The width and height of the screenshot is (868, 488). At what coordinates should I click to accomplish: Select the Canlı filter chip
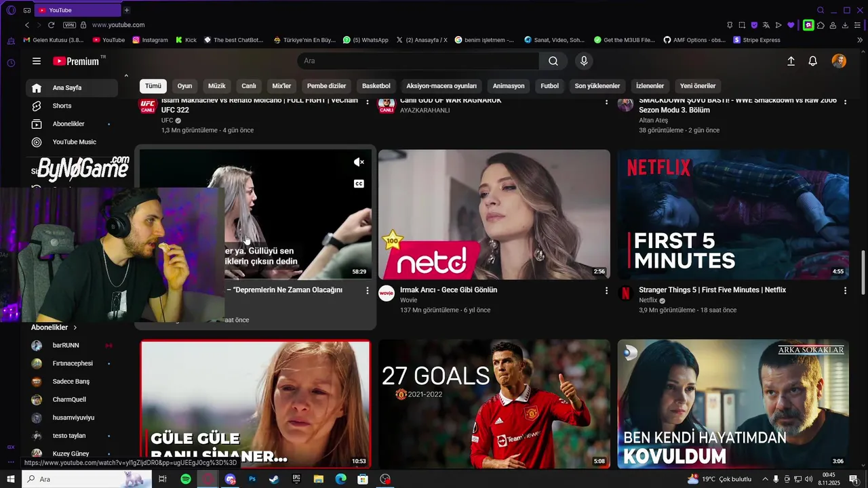pyautogui.click(x=249, y=86)
